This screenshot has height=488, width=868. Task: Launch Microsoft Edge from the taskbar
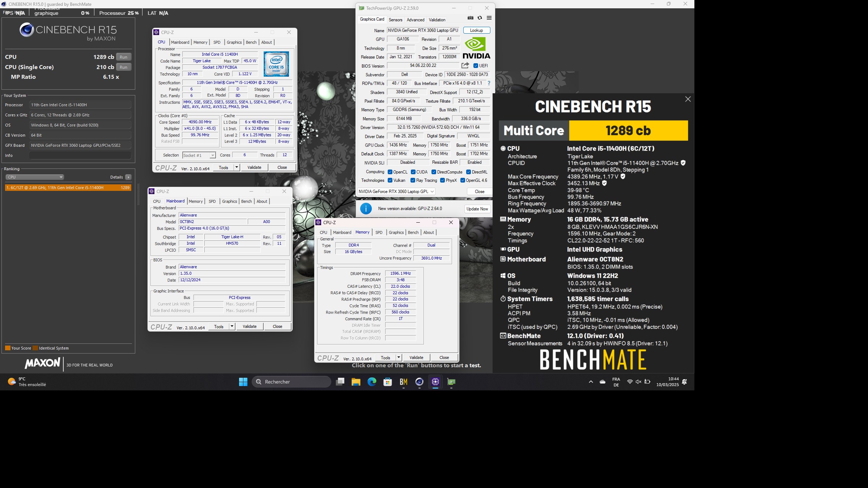(372, 382)
